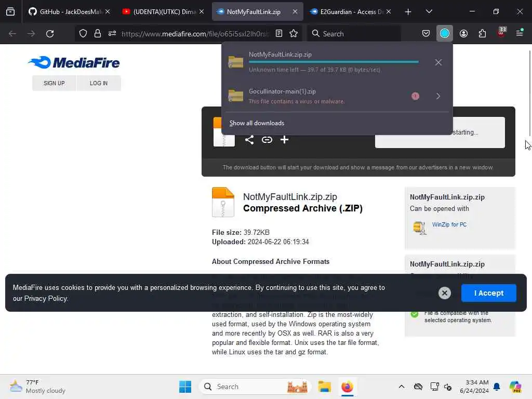Click the WinZip icon in sidebar

pyautogui.click(x=420, y=228)
